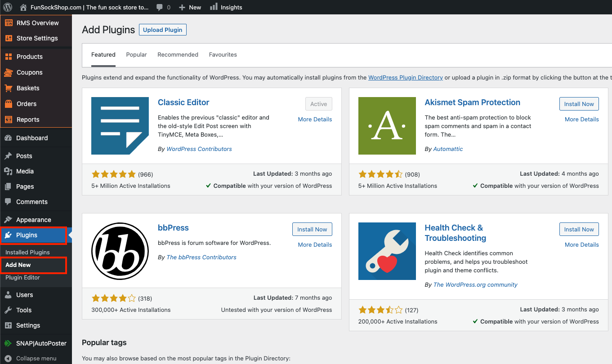Open the Akismet Spam Protection title link

pyautogui.click(x=473, y=102)
